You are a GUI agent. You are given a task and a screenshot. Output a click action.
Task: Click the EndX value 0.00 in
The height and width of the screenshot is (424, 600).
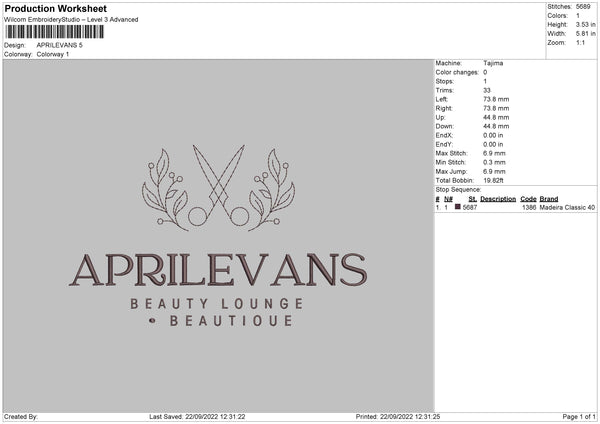[x=493, y=135]
